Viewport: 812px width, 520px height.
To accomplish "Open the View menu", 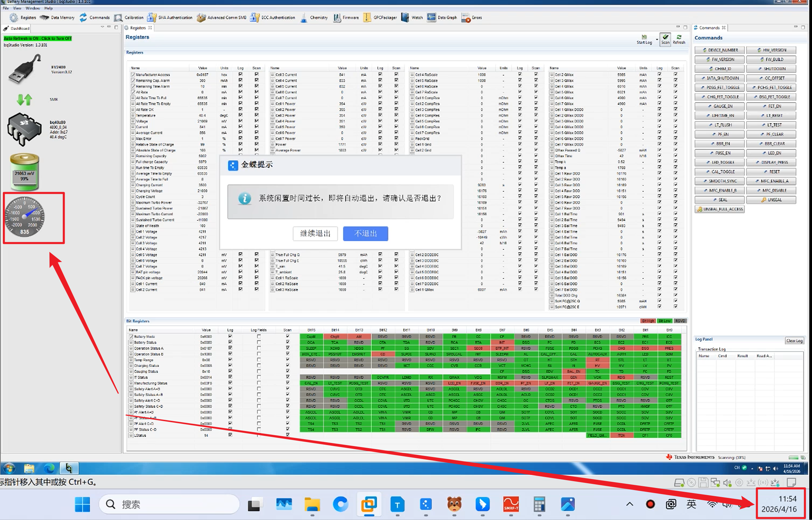I will 17,8.
